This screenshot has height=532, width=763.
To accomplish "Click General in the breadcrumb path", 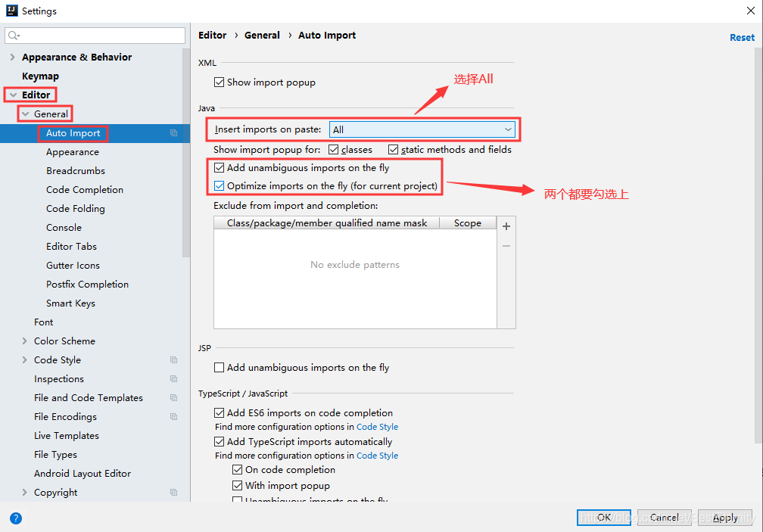I will (262, 35).
